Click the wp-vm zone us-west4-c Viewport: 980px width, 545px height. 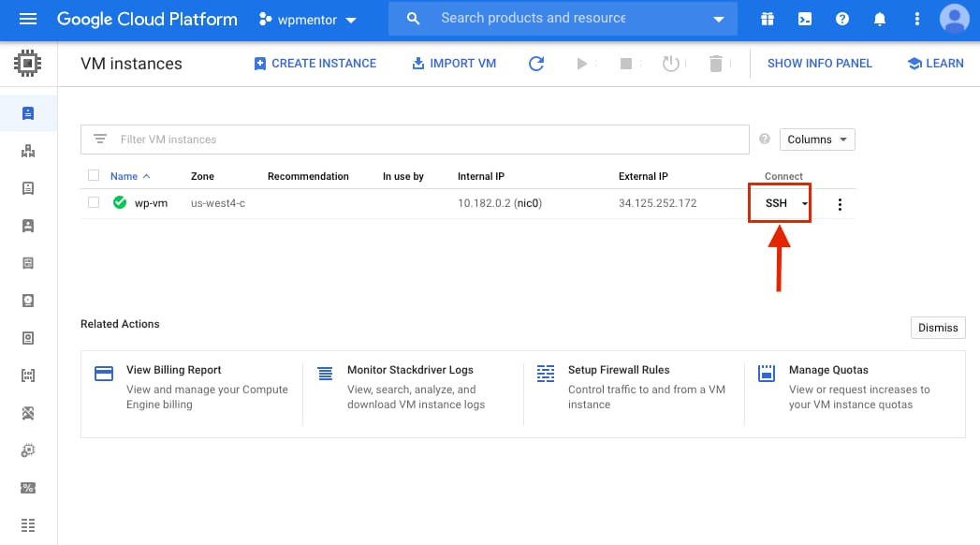click(x=218, y=203)
